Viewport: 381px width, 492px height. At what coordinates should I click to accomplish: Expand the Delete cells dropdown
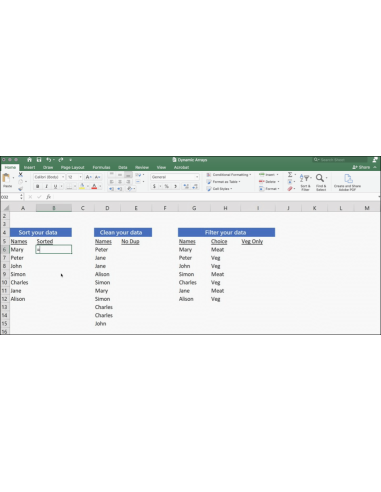[269, 182]
